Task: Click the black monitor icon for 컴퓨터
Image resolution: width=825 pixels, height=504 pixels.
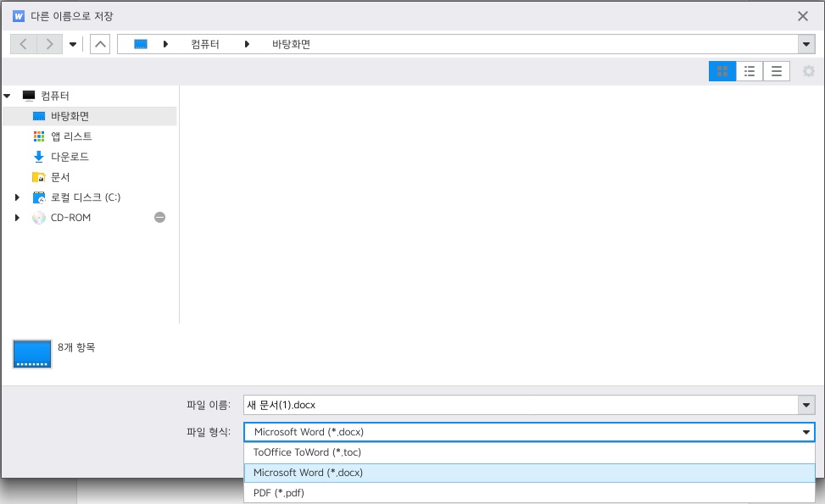Action: 29,96
